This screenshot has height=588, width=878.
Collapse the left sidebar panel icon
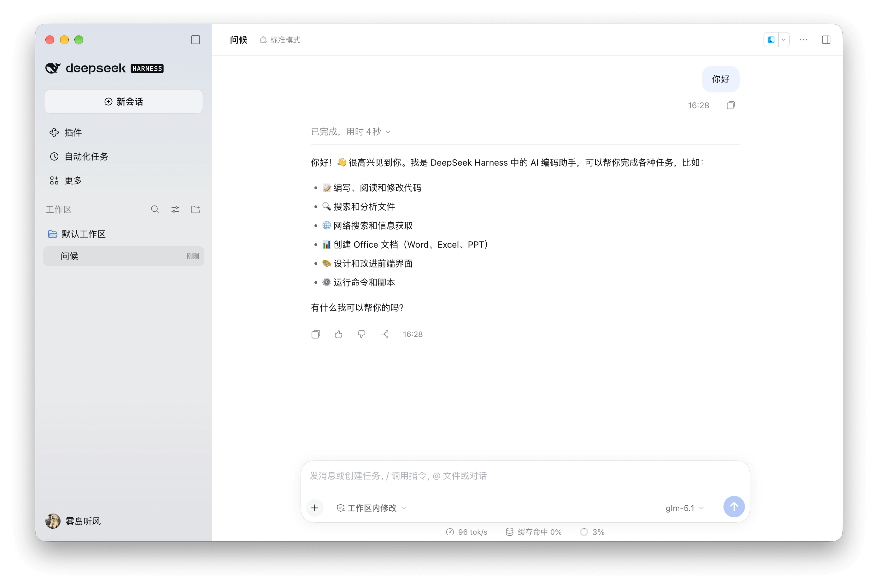click(195, 40)
